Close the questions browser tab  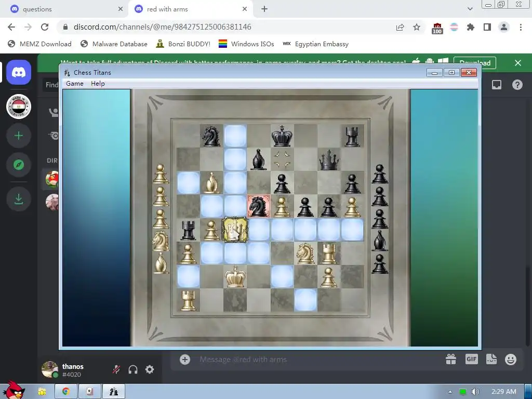[x=121, y=9]
